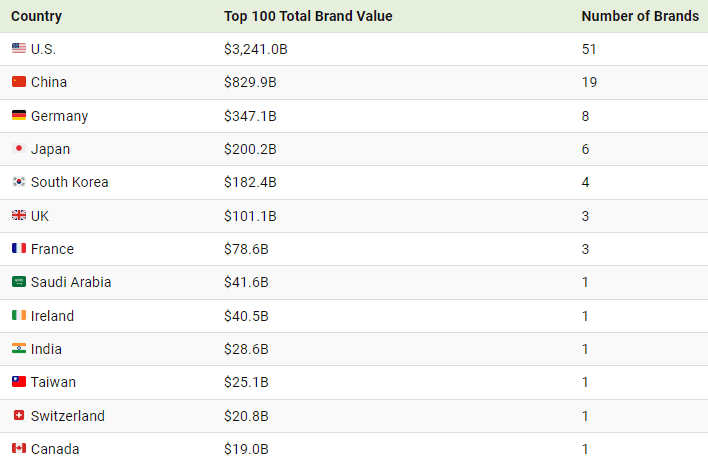Image resolution: width=708 pixels, height=467 pixels.
Task: Click the South Korea flag icon
Action: click(19, 182)
